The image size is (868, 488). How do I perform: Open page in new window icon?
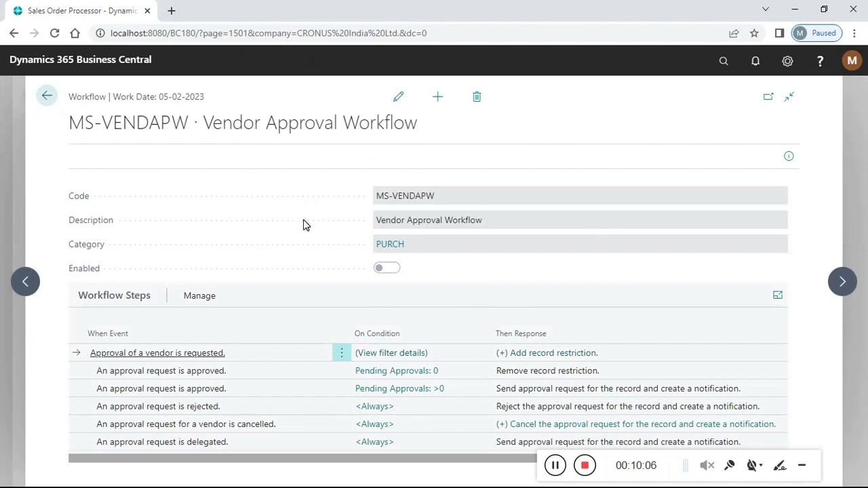[768, 97]
